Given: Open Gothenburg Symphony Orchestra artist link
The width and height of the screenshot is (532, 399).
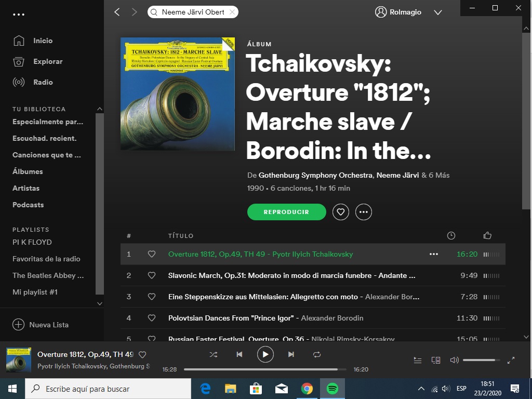Looking at the screenshot, I should [x=315, y=176].
